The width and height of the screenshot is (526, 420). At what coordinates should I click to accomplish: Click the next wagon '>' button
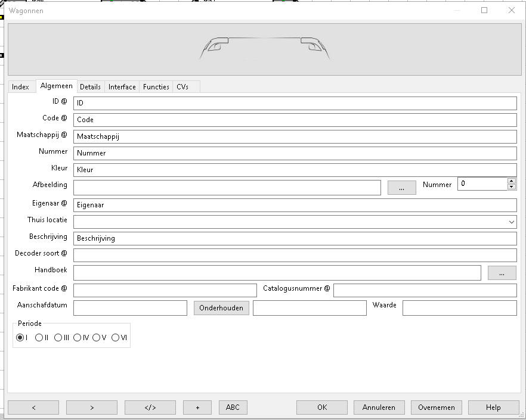92,407
